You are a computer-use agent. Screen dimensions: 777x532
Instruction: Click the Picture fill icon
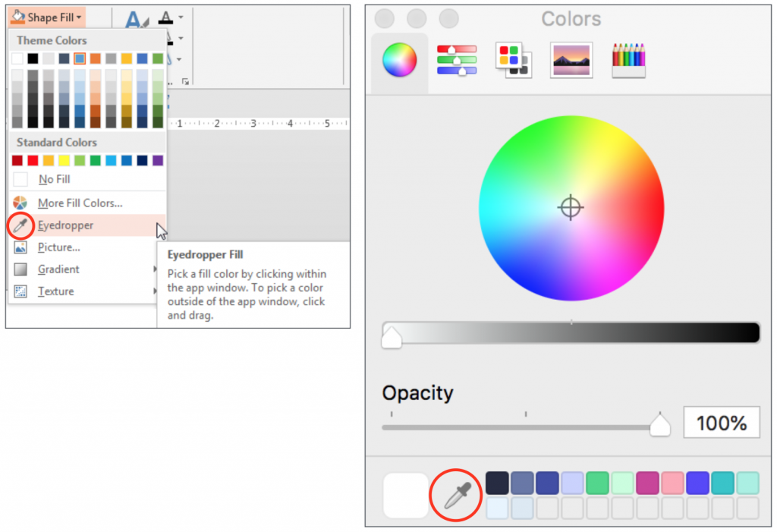coord(20,247)
